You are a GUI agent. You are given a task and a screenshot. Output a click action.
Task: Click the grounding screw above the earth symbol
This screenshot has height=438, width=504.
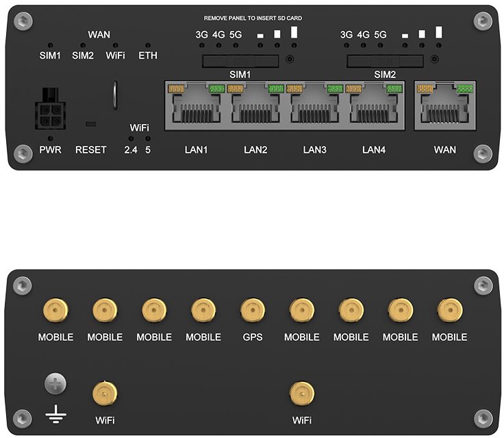pos(55,385)
